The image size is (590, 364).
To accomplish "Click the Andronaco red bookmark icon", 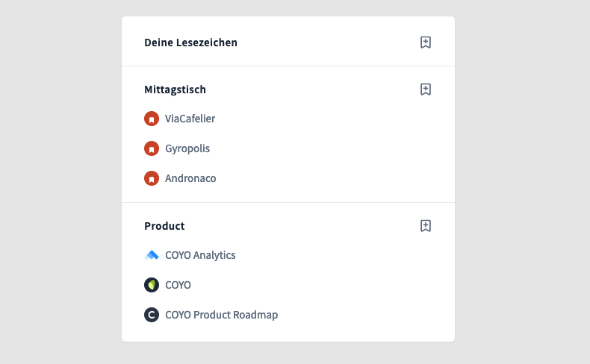I will [x=152, y=178].
